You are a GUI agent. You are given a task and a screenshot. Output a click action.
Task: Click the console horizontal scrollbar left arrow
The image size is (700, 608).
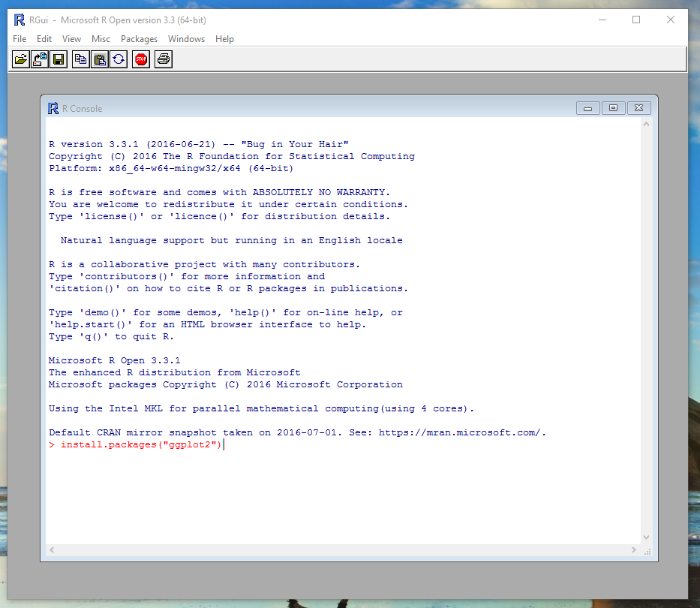(52, 550)
